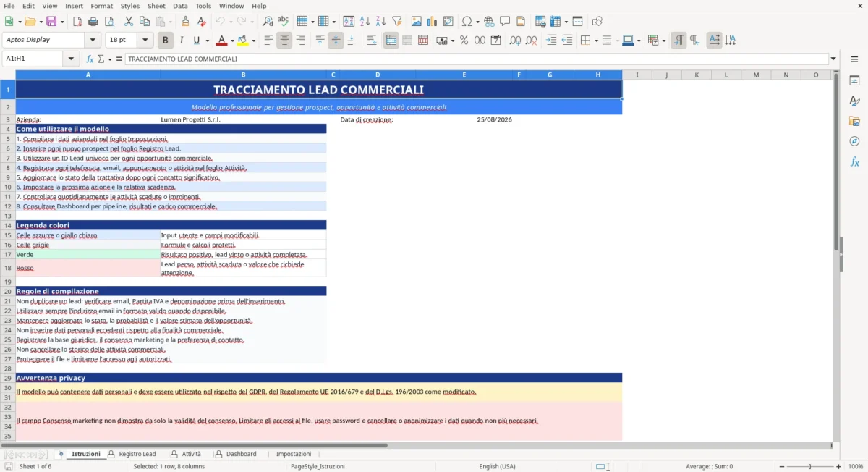Insert a comment icon
The width and height of the screenshot is (868, 472).
506,22
